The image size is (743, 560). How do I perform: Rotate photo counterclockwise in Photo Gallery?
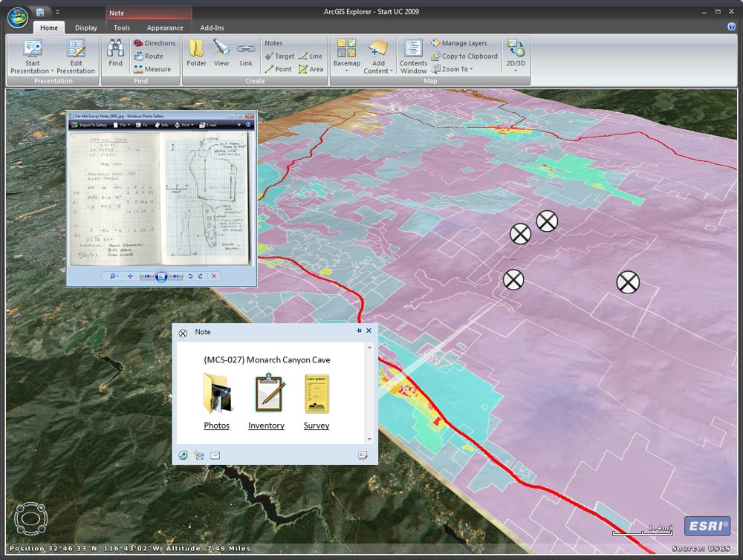190,276
